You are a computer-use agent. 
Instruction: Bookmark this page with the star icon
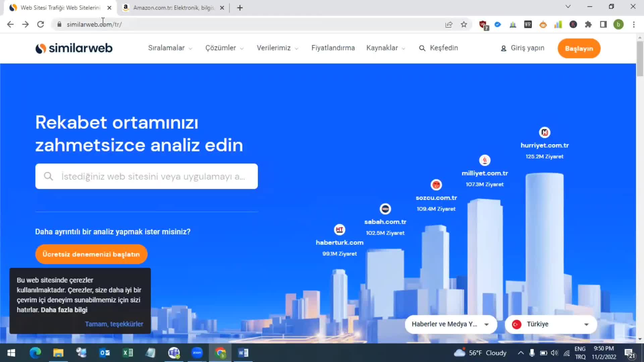464,25
